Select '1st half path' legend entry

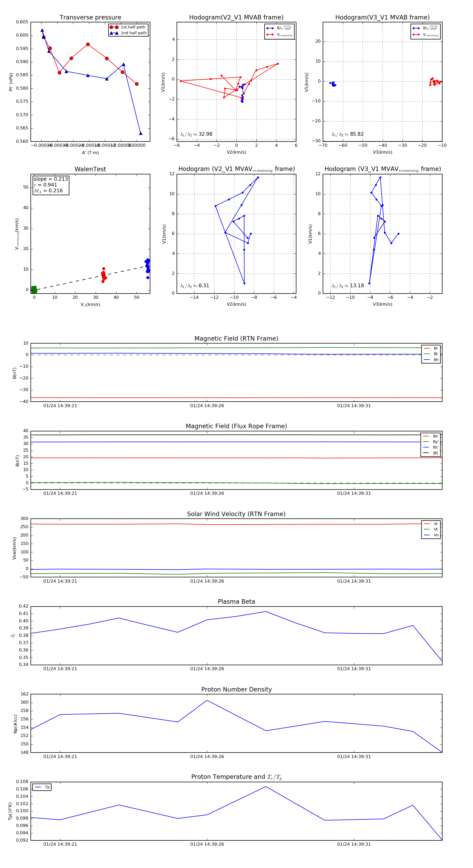coord(128,27)
